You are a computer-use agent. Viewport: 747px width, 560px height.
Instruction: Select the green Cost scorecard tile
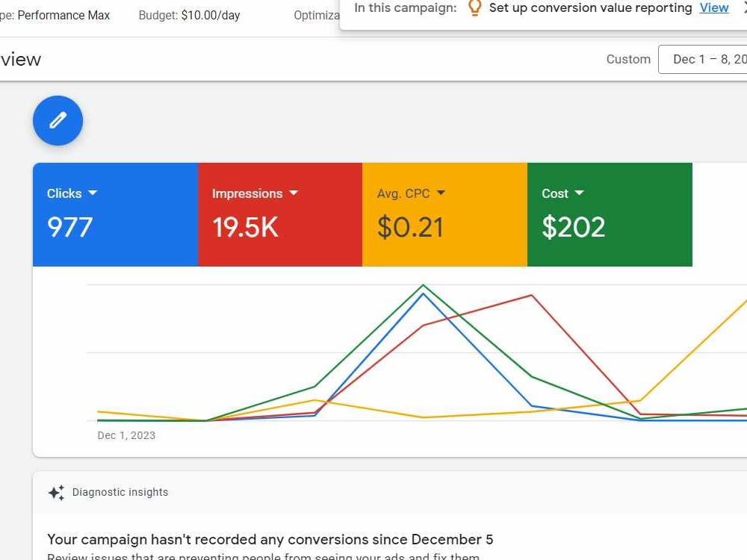610,214
